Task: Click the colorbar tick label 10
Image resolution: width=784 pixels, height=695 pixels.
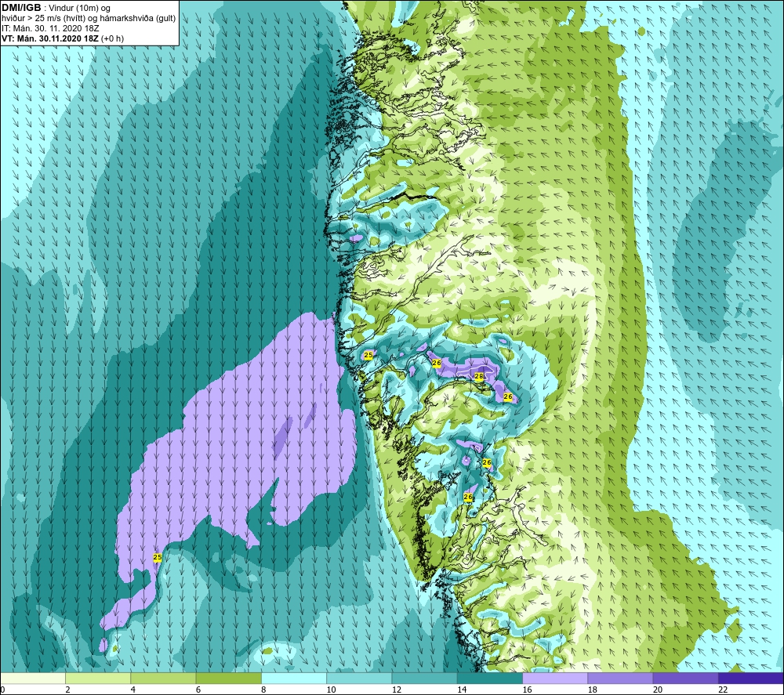Action: [332, 690]
